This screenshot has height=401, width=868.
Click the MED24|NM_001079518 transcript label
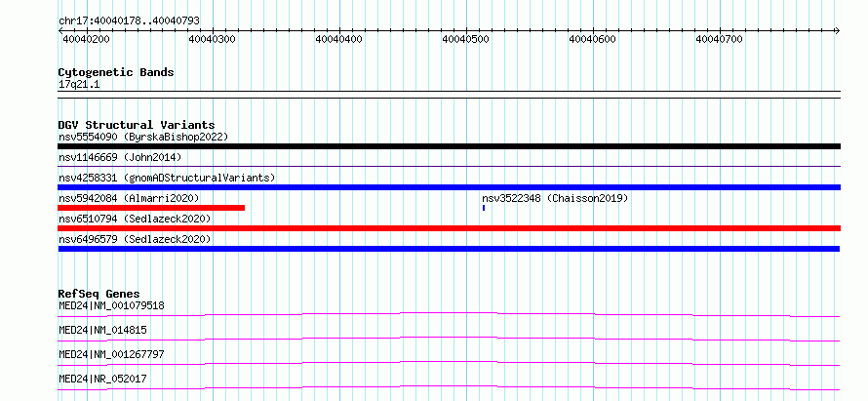point(111,305)
